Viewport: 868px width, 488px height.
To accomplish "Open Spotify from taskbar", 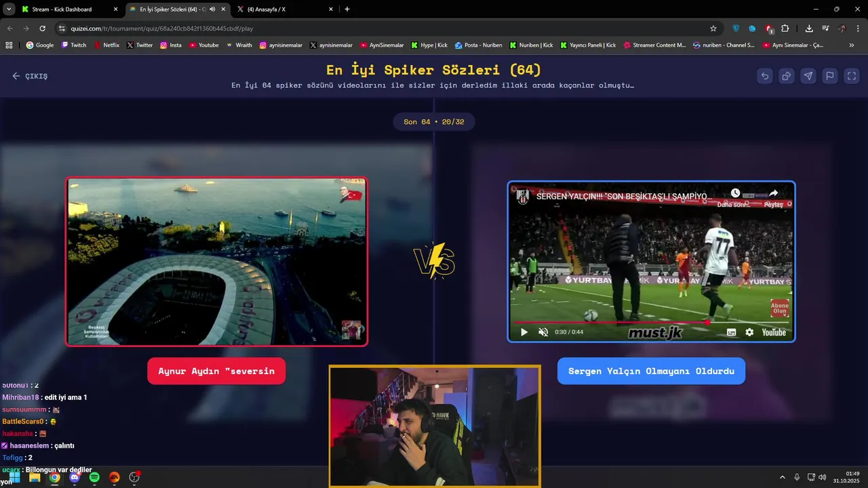I will click(94, 477).
